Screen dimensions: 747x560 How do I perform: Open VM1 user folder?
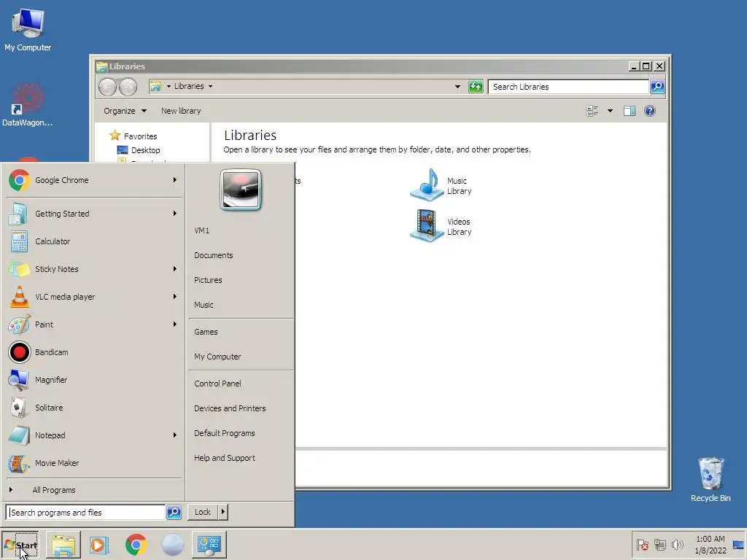click(x=241, y=230)
